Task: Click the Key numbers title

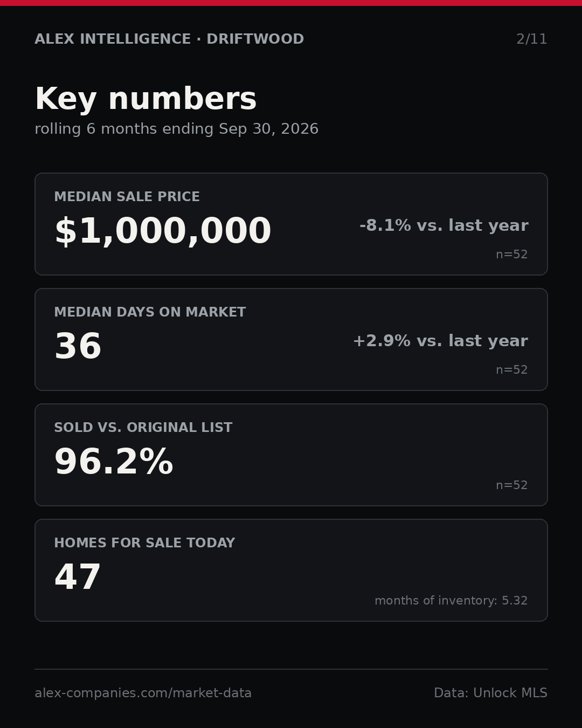Action: tap(145, 99)
